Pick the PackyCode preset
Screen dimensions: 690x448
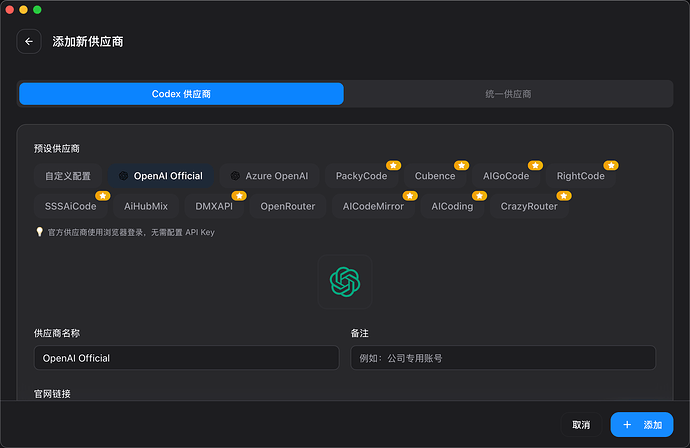pos(361,176)
